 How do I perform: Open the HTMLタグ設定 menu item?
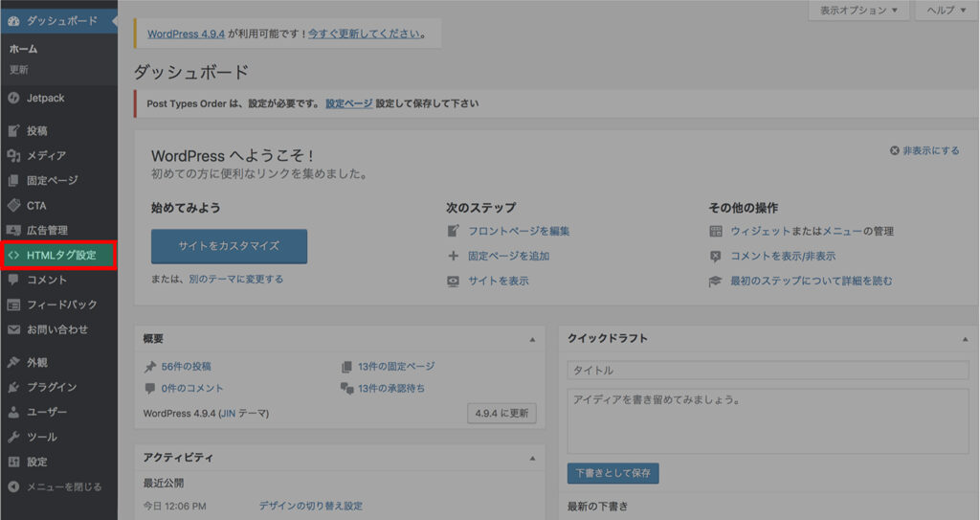pyautogui.click(x=58, y=256)
